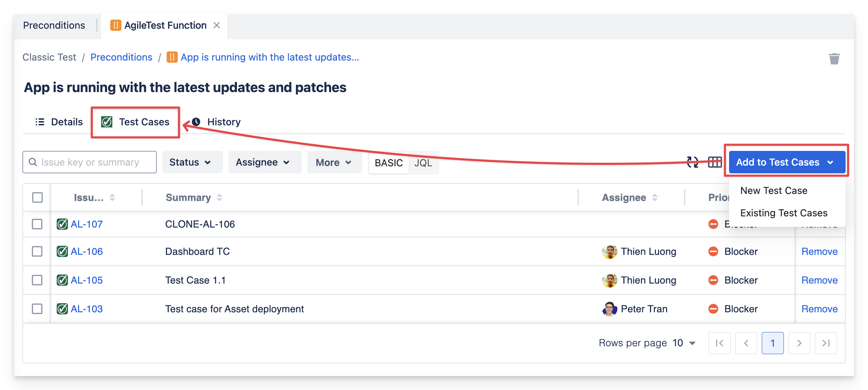This screenshot has width=868, height=390.
Task: Open the column configuration icon
Action: pyautogui.click(x=715, y=162)
